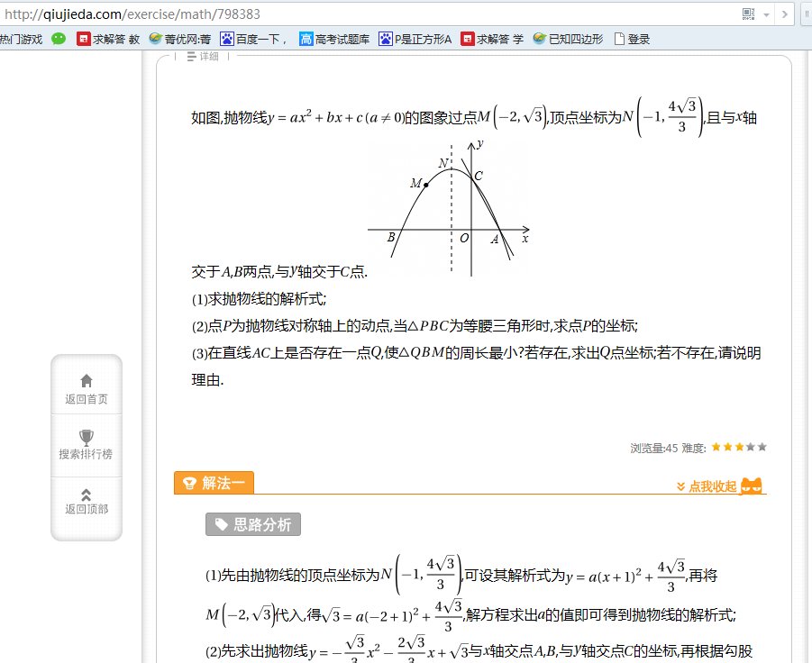Screen dimensions: 812x663
Task: Toggle the 详细 detail view
Action: pyautogui.click(x=200, y=56)
